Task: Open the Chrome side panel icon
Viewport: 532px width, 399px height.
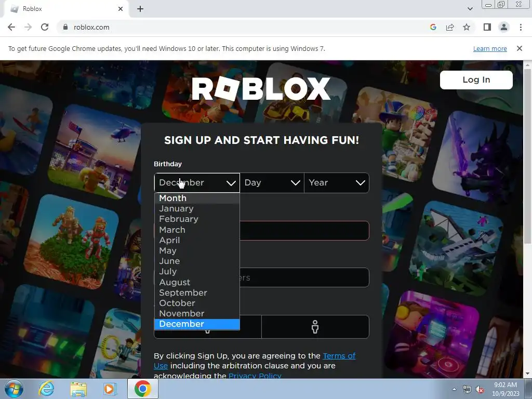Action: [487, 27]
